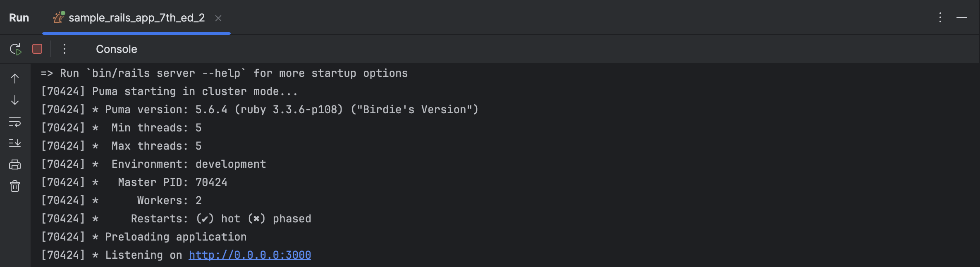The image size is (980, 267).
Task: Rerun the sample_rails_app_7th_ed_2 configuration
Action: [x=15, y=48]
